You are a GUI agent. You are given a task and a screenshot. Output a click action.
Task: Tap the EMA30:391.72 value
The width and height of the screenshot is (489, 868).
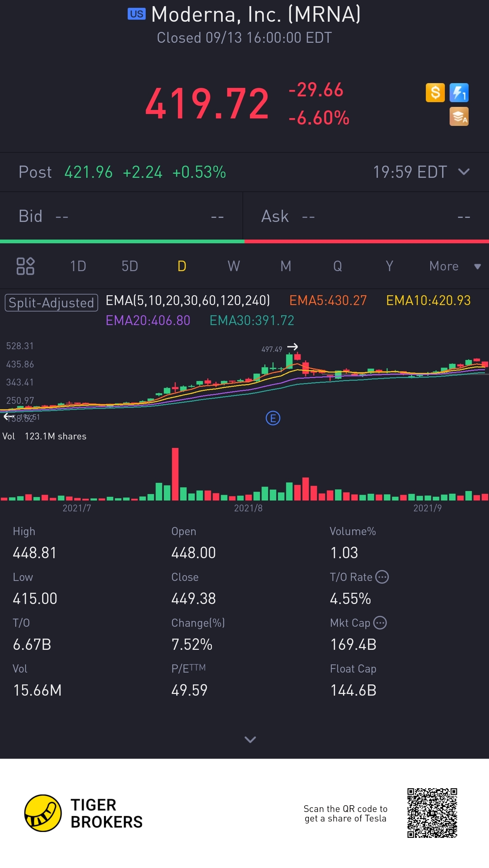252,320
